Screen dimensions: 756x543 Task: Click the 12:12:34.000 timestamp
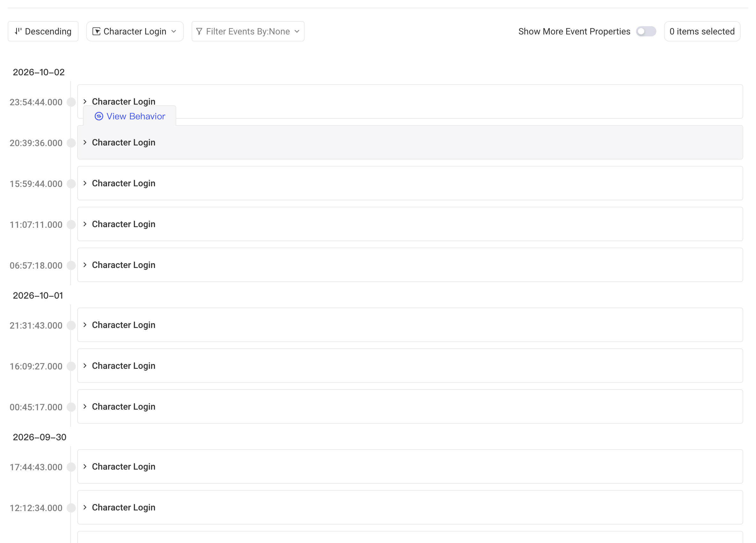coord(36,508)
